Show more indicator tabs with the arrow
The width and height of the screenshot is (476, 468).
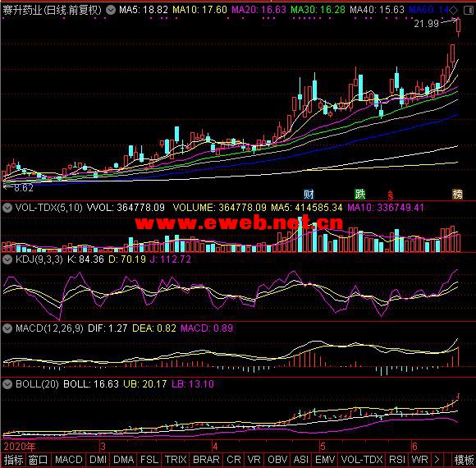[437, 460]
